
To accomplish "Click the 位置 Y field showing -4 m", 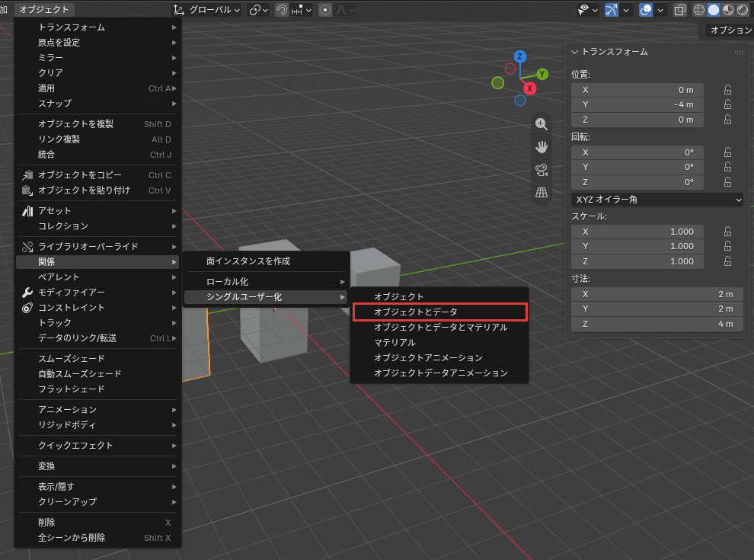I will click(637, 104).
